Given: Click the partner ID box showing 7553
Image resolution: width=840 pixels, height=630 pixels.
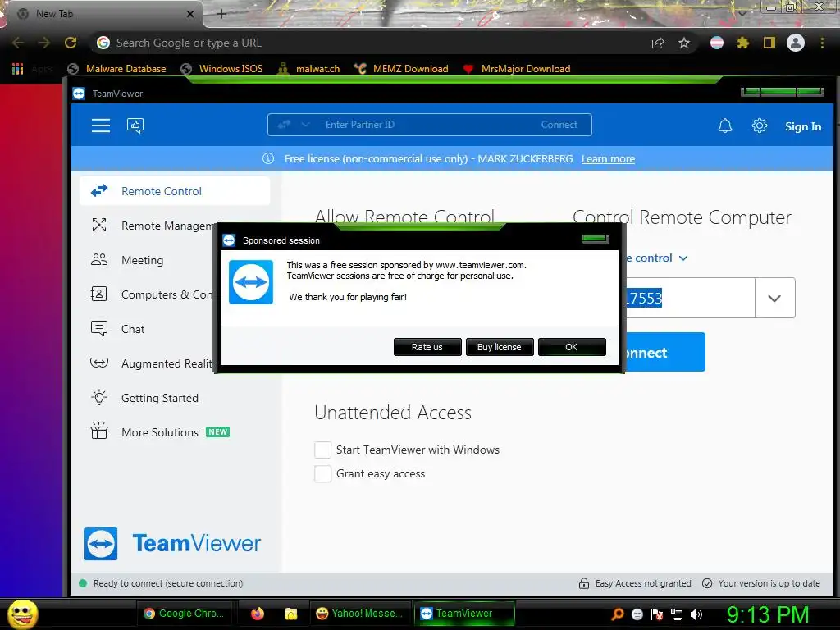Looking at the screenshot, I should pos(690,298).
